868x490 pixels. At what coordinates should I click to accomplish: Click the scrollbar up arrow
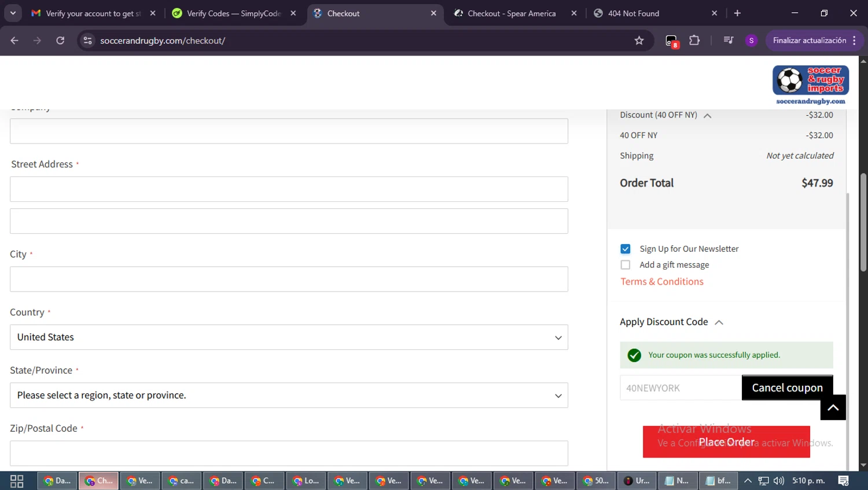(863, 60)
